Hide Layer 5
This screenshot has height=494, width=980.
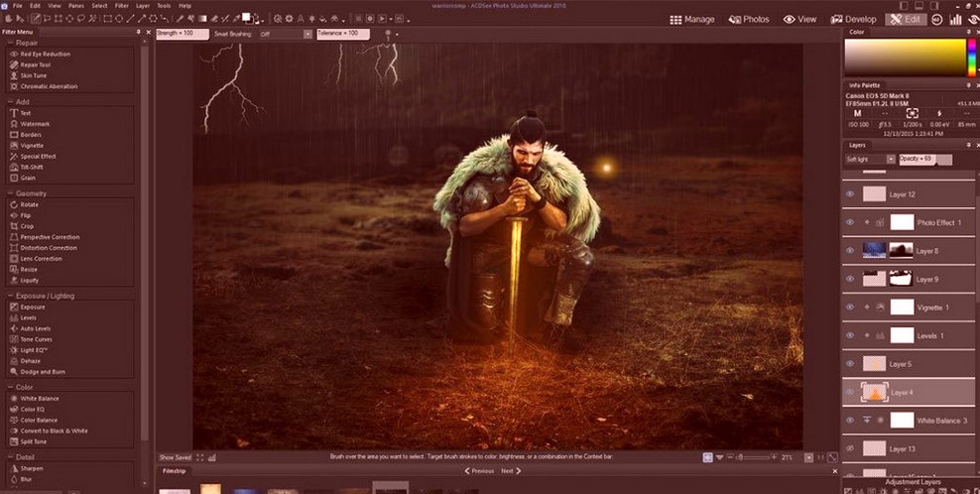(850, 364)
